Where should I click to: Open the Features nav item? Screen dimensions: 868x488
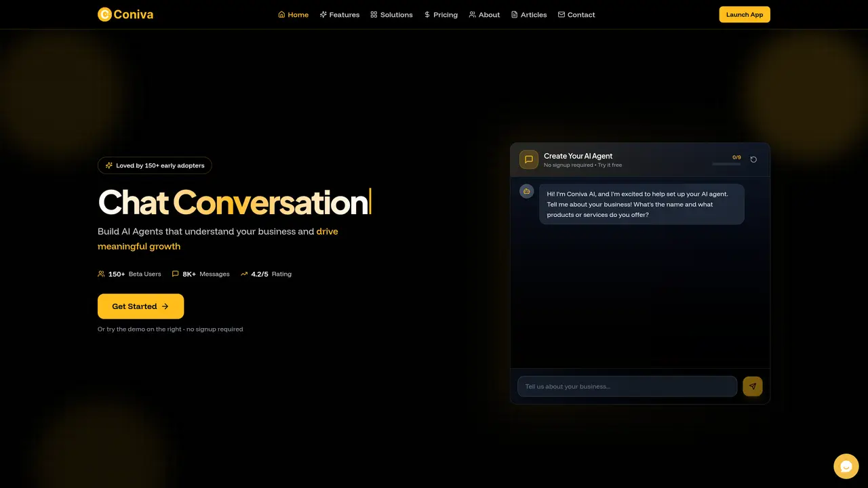(x=340, y=14)
